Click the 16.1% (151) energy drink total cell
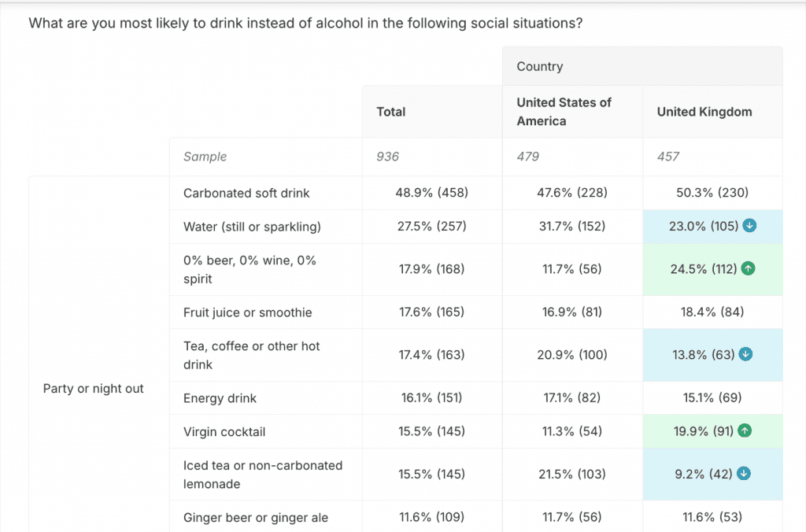The width and height of the screenshot is (806, 532). click(x=432, y=398)
